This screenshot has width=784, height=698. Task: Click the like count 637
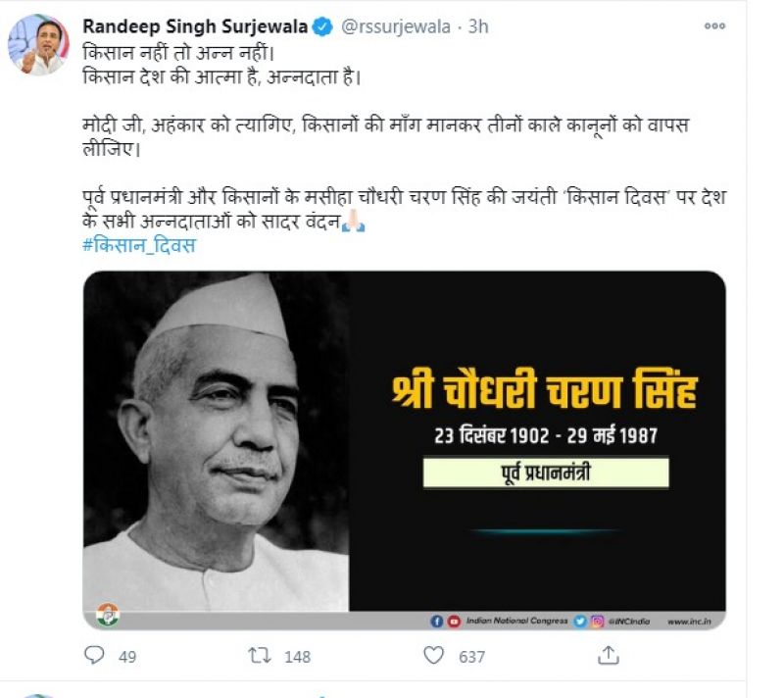[x=472, y=657]
